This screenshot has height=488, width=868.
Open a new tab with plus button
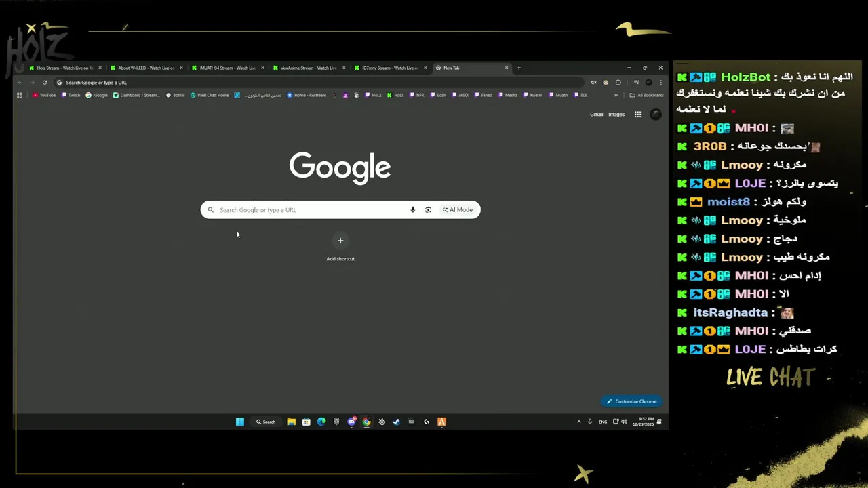point(519,68)
